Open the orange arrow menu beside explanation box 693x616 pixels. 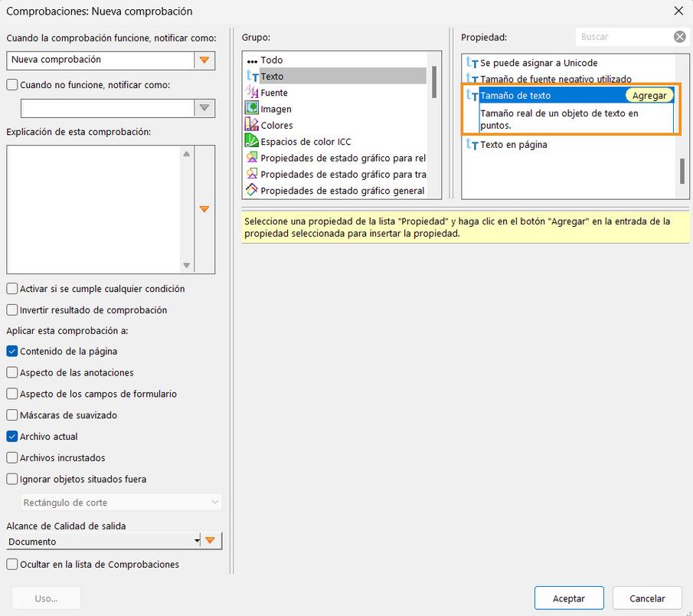(x=204, y=209)
